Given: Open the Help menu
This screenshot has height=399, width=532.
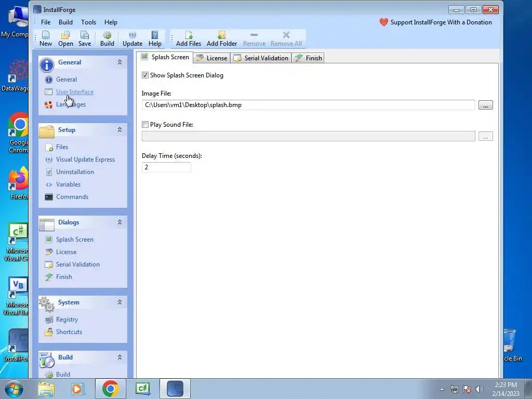Looking at the screenshot, I should 111,22.
